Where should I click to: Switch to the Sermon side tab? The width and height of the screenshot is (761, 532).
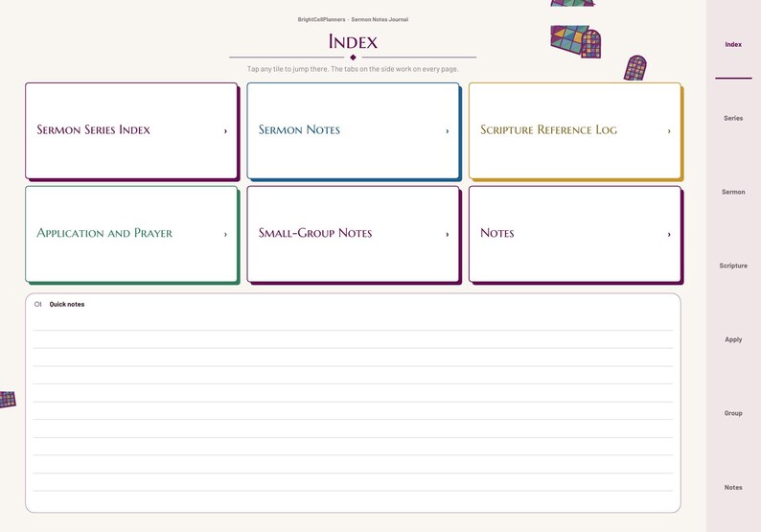pyautogui.click(x=733, y=192)
